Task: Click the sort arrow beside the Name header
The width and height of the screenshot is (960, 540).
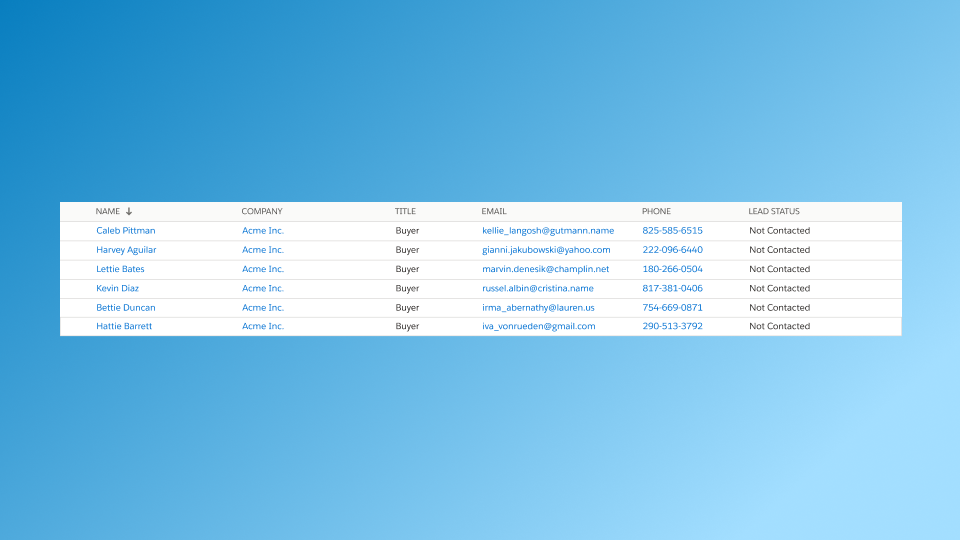Action: coord(129,212)
